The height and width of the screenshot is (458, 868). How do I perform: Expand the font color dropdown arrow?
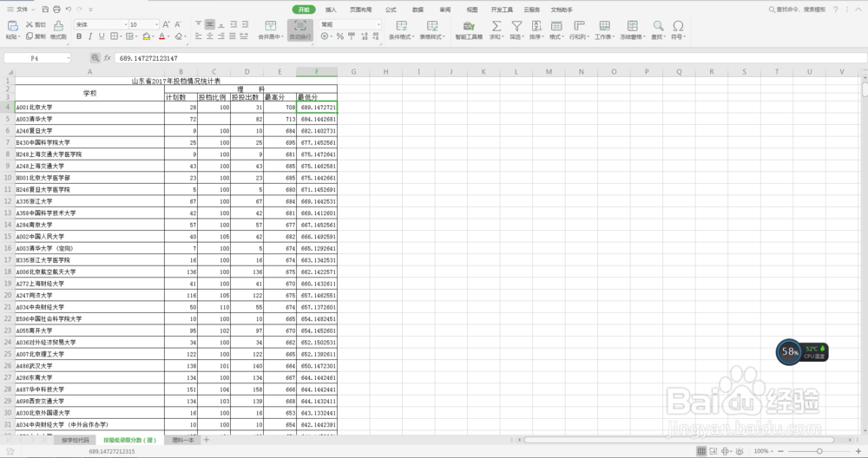pyautogui.click(x=168, y=36)
